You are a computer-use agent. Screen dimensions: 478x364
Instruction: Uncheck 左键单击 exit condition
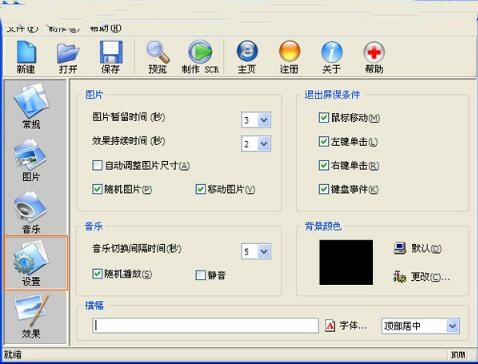324,142
